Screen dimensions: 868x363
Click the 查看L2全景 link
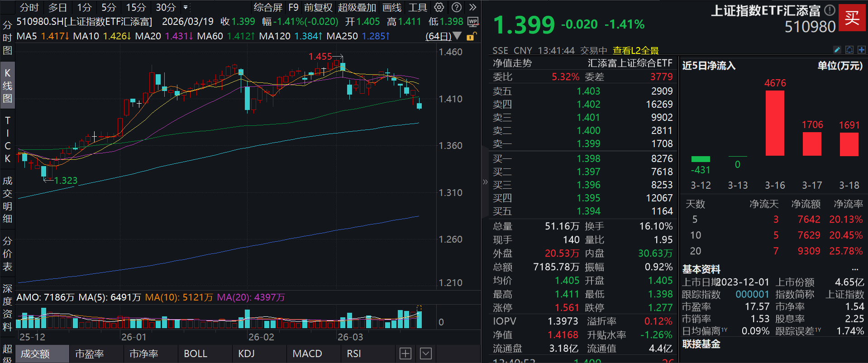(635, 50)
